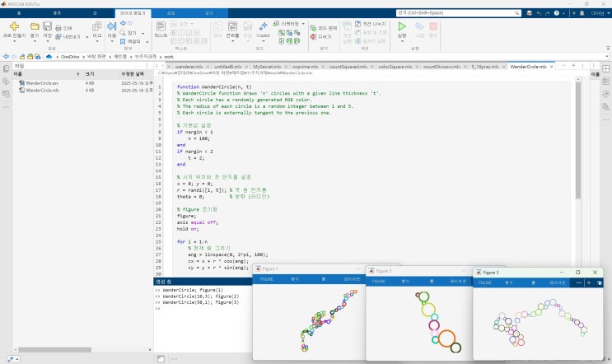Click the help question mark icon

point(557,13)
